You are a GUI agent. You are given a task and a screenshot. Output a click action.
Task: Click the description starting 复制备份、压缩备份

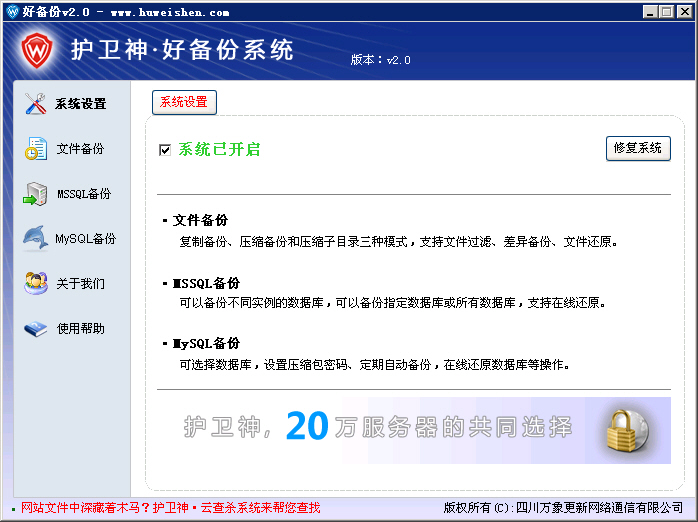(x=398, y=242)
